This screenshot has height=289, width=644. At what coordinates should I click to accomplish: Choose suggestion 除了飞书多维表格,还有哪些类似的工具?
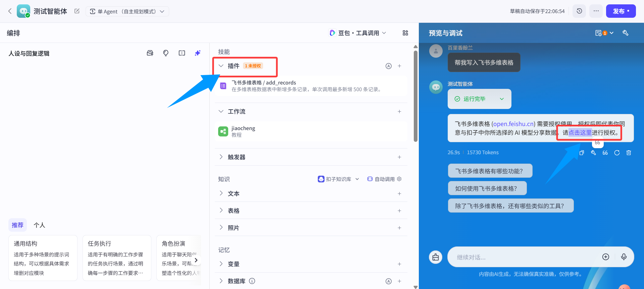tap(511, 206)
